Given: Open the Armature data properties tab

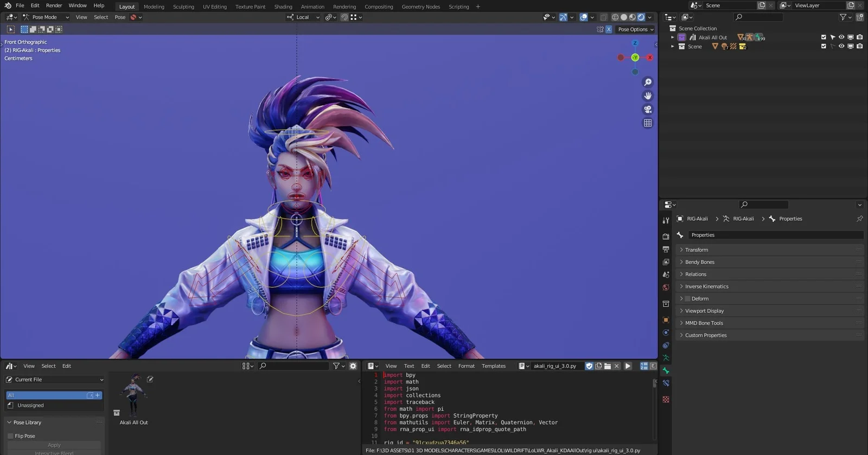Looking at the screenshot, I should click(x=666, y=358).
